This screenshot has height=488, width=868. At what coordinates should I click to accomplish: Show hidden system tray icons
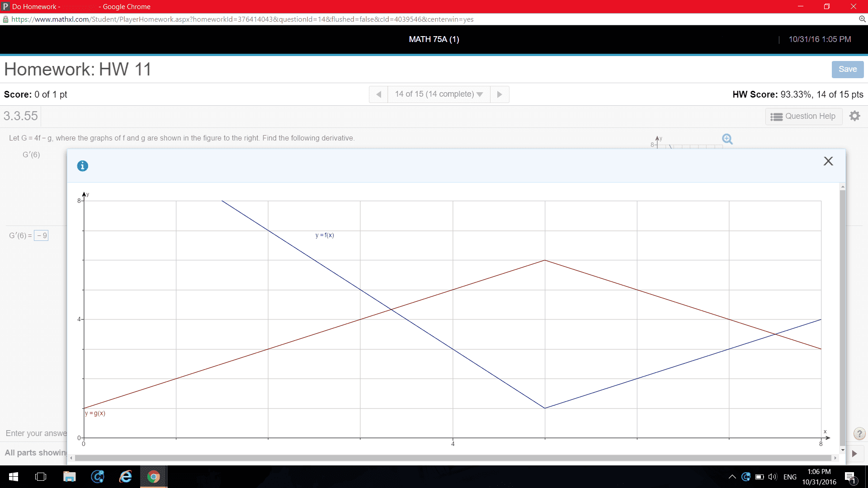tap(732, 477)
